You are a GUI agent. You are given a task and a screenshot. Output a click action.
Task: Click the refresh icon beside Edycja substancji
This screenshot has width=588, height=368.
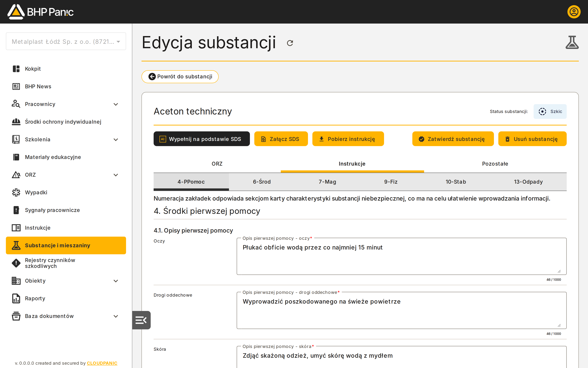click(x=290, y=43)
